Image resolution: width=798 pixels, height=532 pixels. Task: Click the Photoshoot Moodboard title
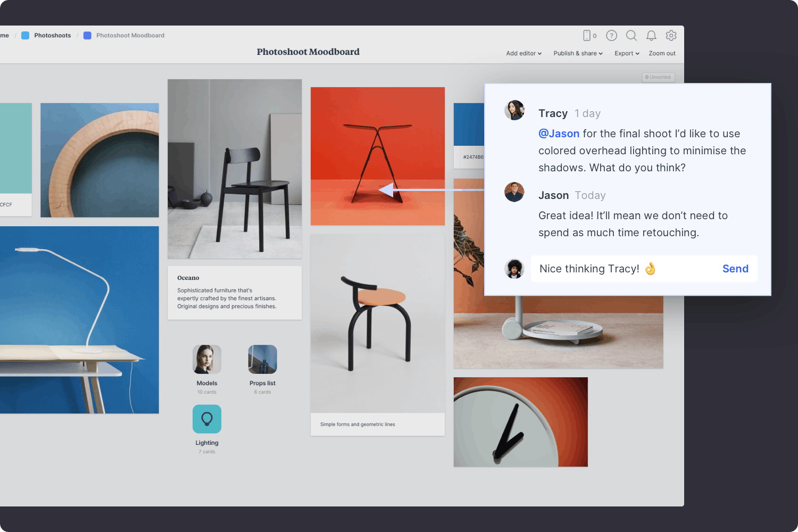point(308,52)
